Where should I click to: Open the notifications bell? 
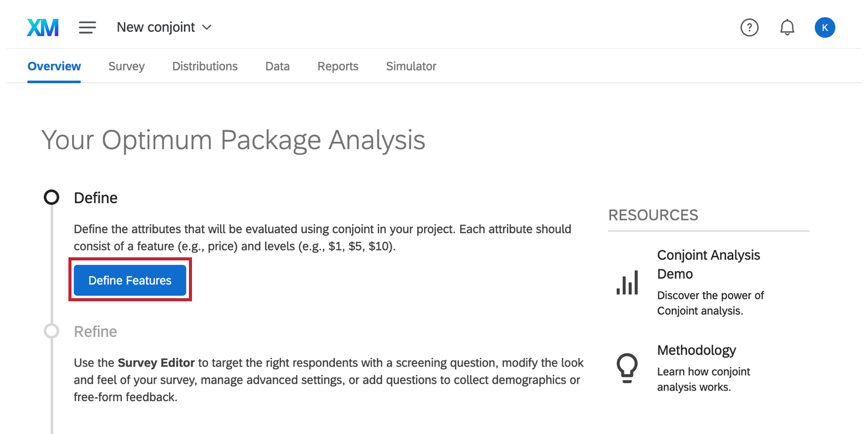click(x=787, y=28)
